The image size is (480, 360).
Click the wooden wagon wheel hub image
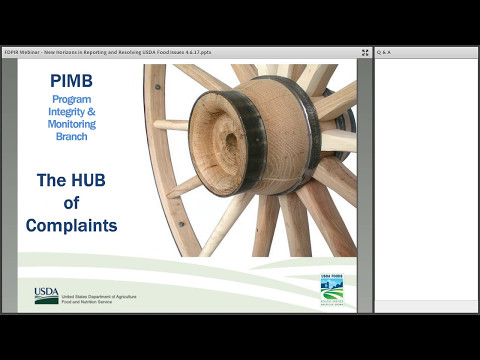[x=250, y=160]
